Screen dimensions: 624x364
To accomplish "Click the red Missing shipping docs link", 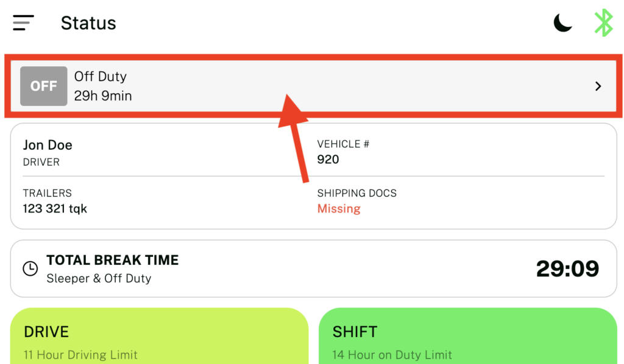I will tap(339, 209).
